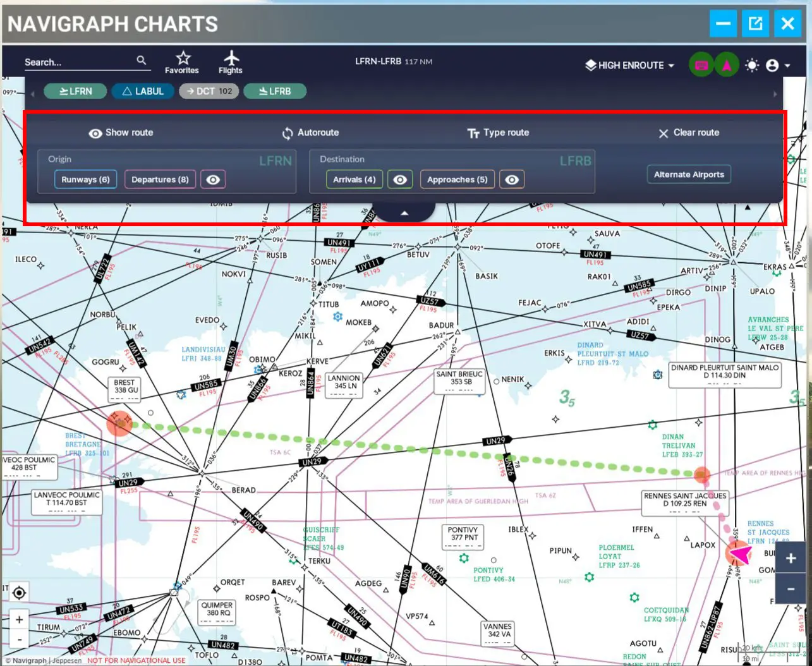Switch brightness with the sun icon
This screenshot has height=666, width=812.
click(x=751, y=65)
